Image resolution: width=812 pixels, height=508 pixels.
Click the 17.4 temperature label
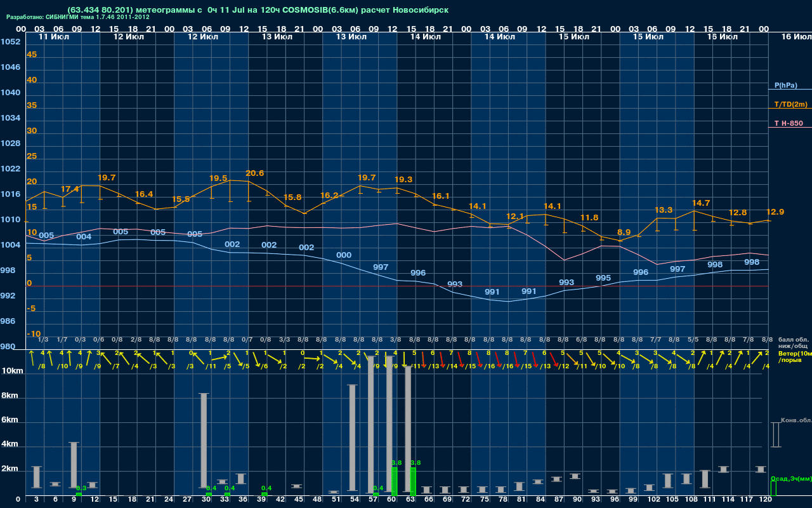70,189
